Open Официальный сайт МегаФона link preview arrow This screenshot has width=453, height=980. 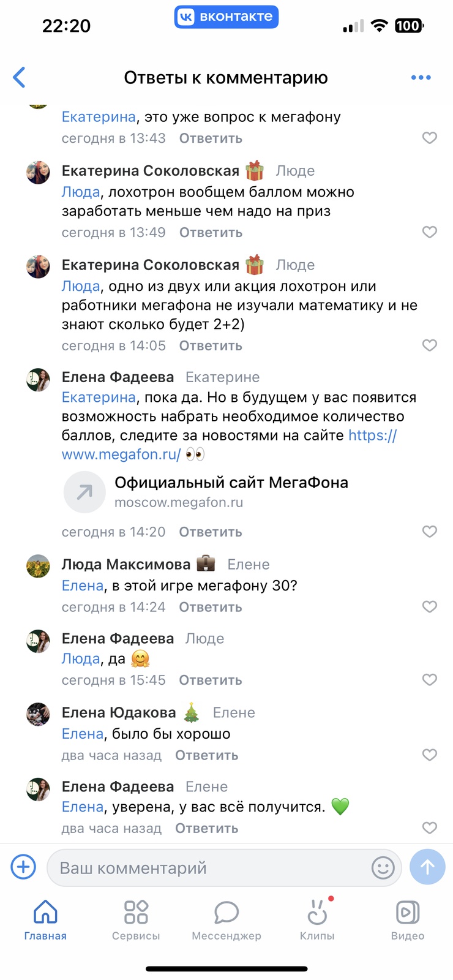tap(84, 491)
